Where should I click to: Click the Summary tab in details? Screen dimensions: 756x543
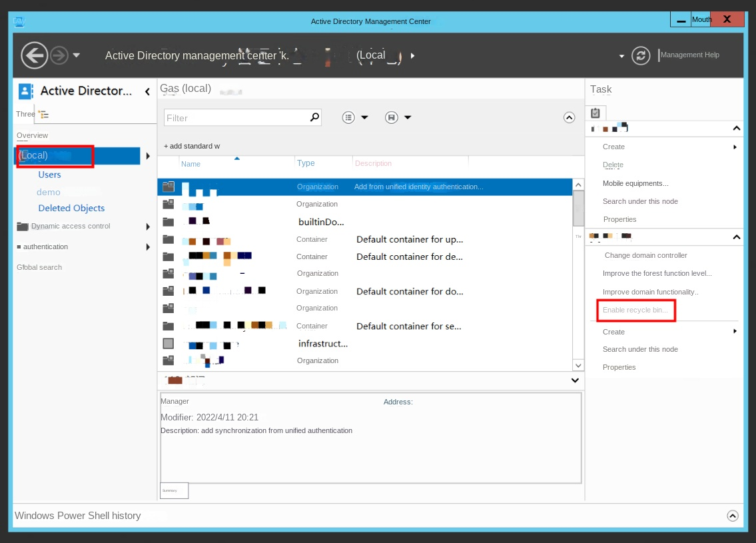point(174,490)
